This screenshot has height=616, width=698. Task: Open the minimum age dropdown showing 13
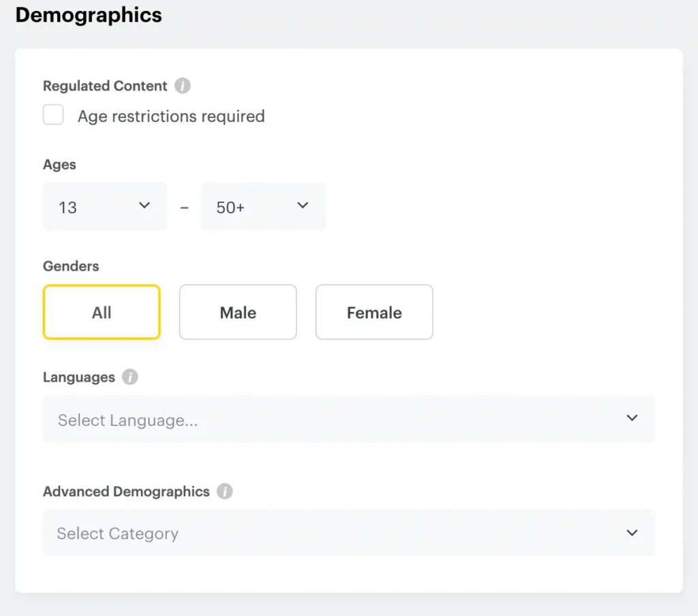click(105, 206)
